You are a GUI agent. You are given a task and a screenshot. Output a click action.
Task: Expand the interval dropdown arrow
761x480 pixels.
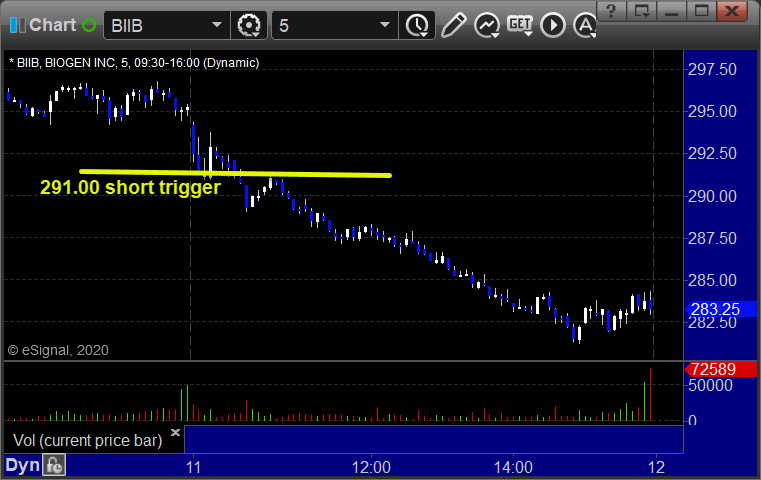click(385, 25)
